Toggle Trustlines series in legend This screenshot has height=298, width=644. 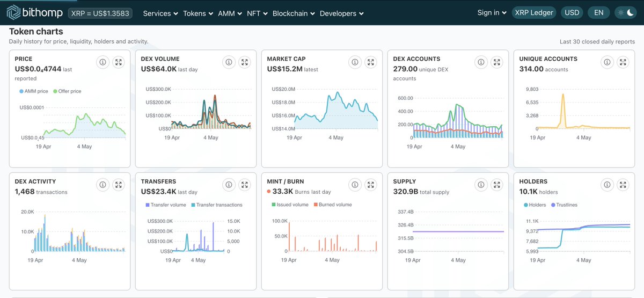563,205
